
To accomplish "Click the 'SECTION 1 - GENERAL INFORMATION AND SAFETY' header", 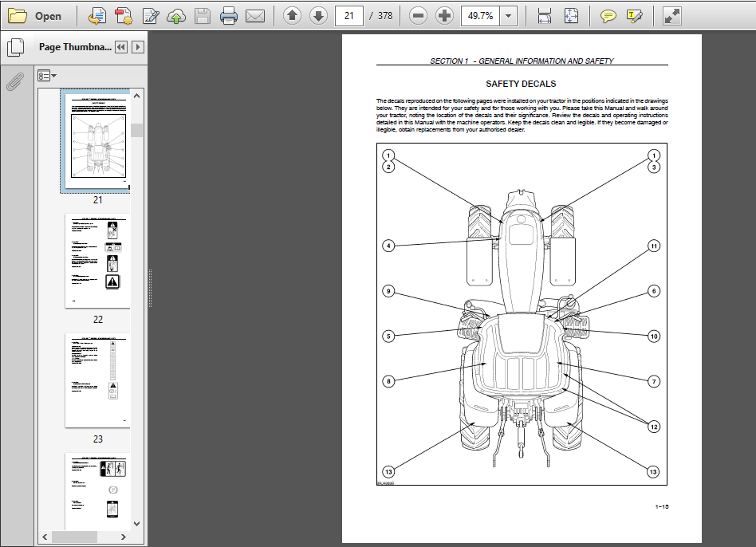I will [x=522, y=61].
